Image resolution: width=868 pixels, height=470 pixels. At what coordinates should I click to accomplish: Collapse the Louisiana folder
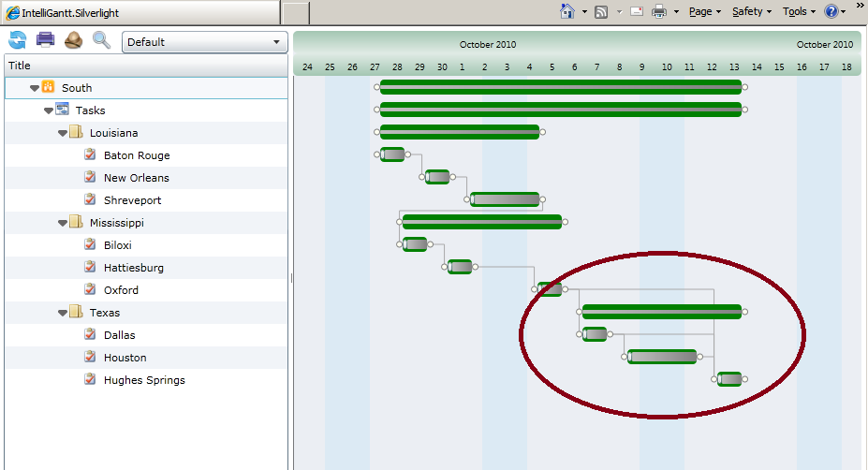click(x=63, y=133)
